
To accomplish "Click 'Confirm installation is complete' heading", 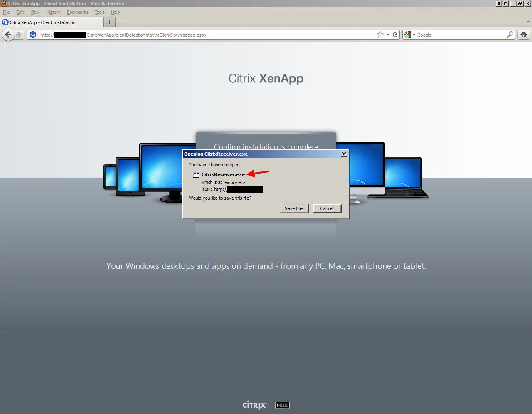I will click(x=266, y=146).
